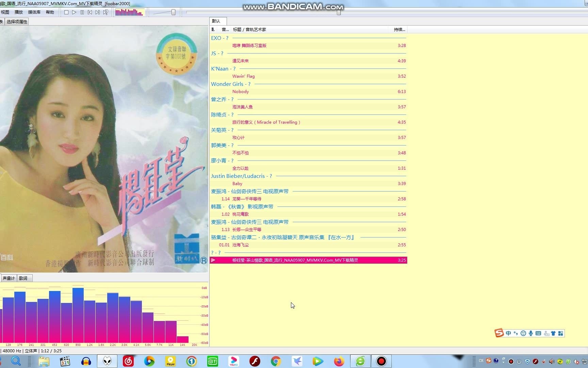The image size is (588, 368).
Task: Click the Sogou input S logo
Action: coord(499,333)
